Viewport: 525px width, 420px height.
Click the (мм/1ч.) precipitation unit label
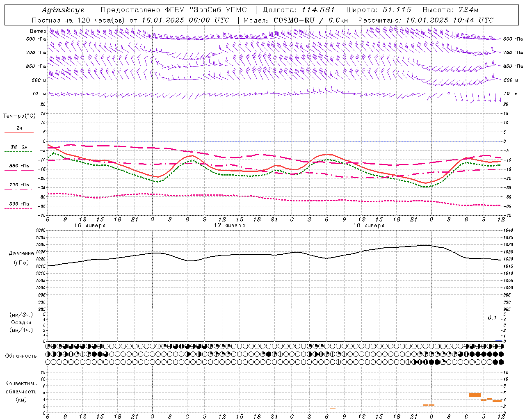tap(21, 330)
